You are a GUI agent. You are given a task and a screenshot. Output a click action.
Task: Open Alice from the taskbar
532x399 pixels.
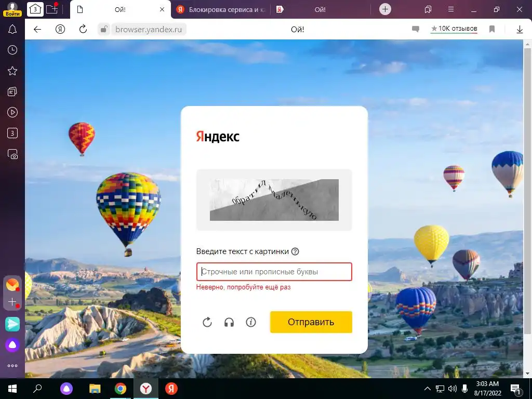click(x=66, y=389)
